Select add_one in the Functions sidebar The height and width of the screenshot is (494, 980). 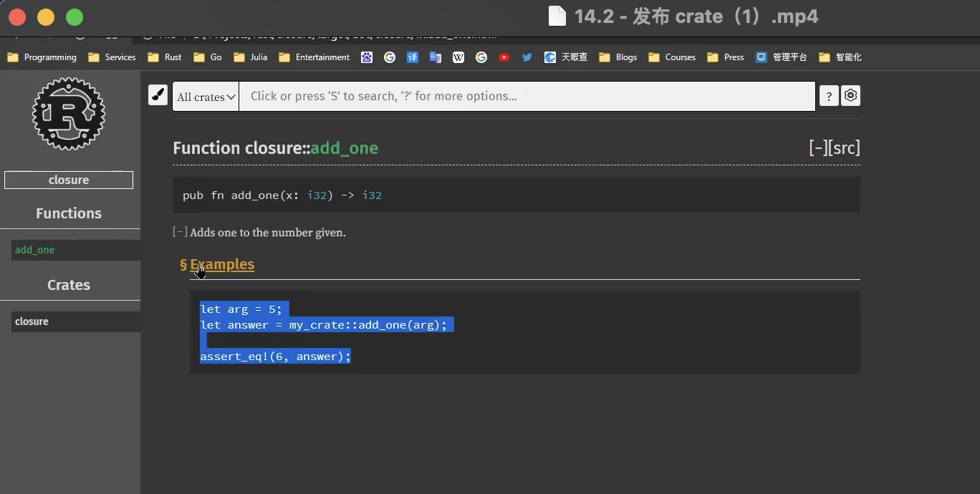coord(35,250)
